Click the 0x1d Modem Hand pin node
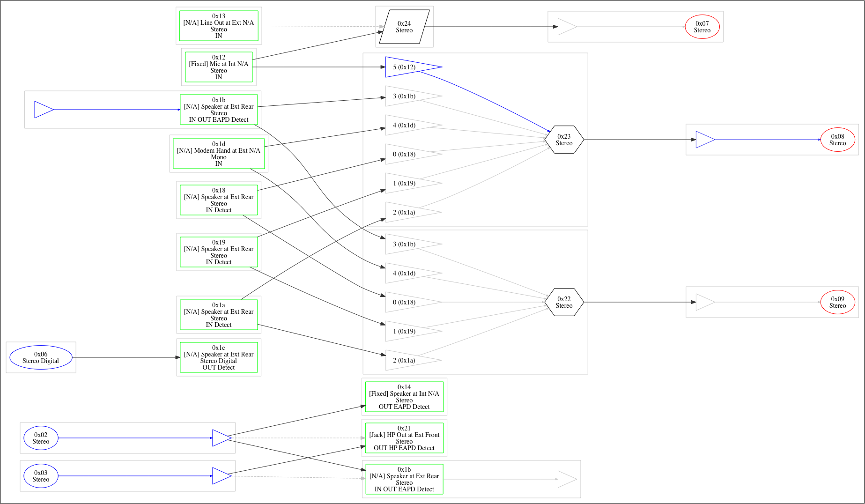The image size is (865, 504). point(219,154)
